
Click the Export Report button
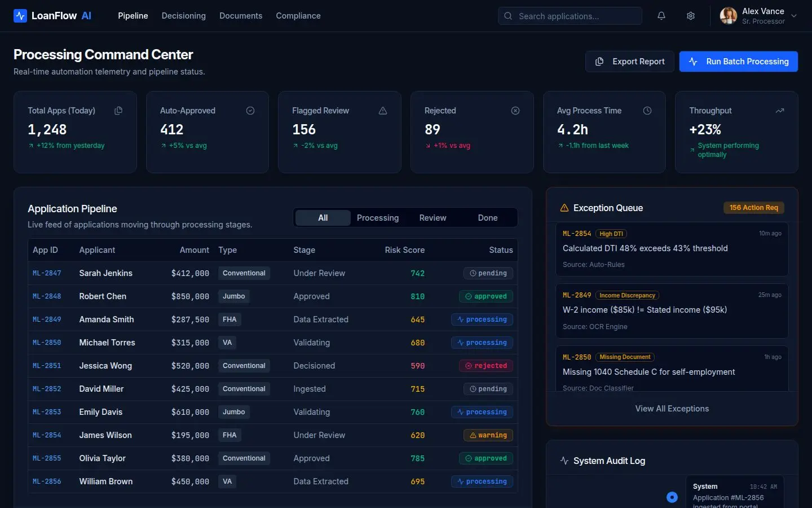click(x=630, y=62)
